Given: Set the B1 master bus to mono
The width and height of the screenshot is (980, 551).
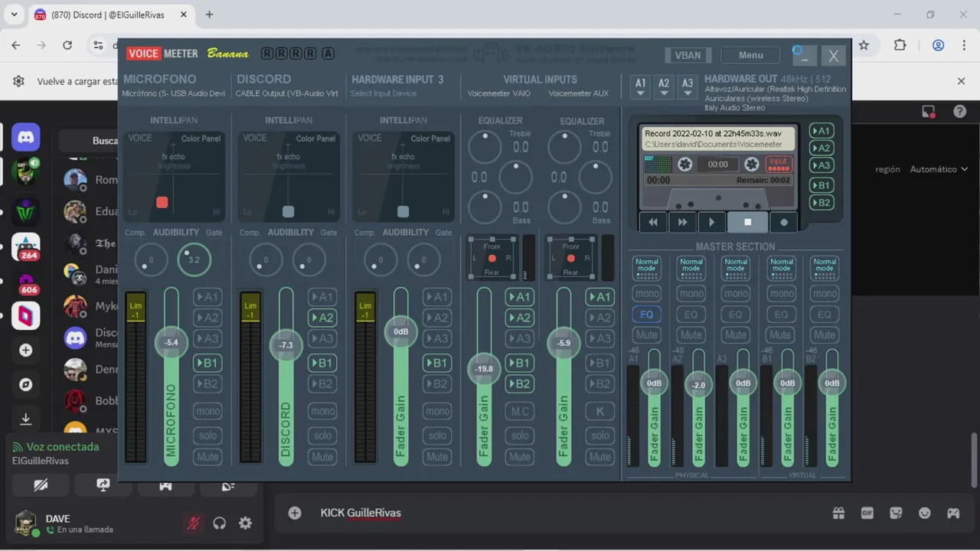Looking at the screenshot, I should (780, 294).
